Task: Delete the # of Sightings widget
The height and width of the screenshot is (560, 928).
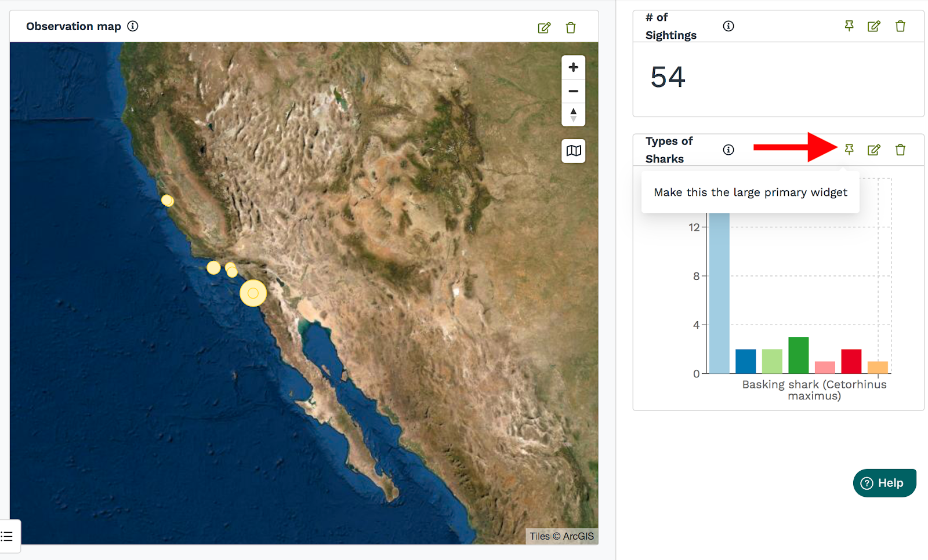Action: (900, 26)
